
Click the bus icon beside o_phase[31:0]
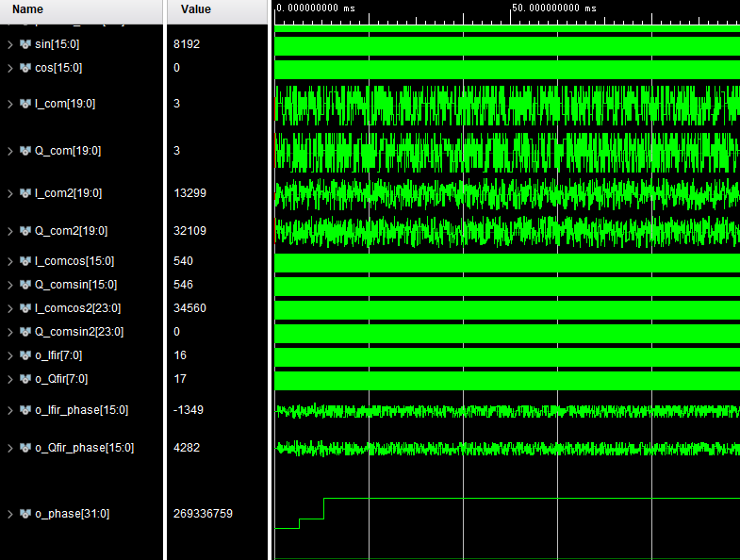click(x=25, y=514)
